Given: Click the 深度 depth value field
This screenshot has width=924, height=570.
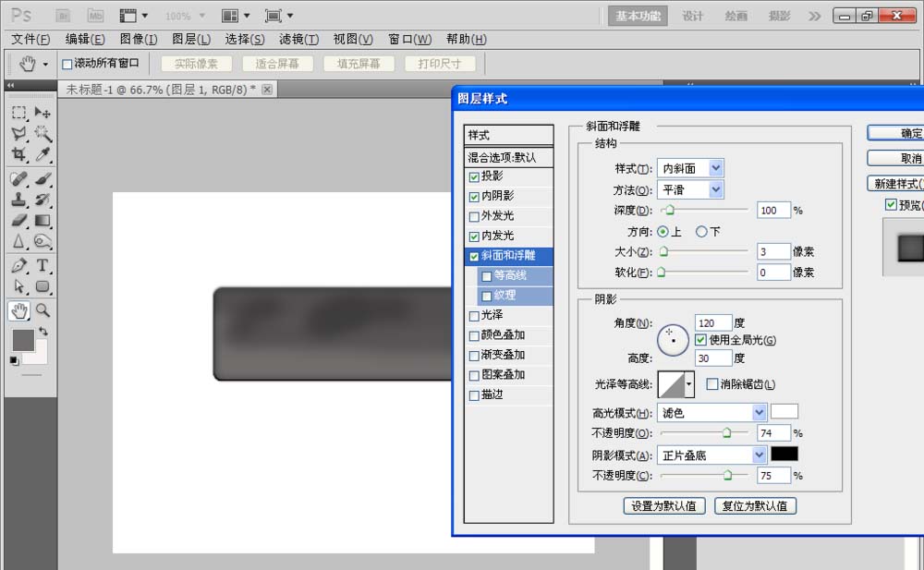Looking at the screenshot, I should 772,211.
